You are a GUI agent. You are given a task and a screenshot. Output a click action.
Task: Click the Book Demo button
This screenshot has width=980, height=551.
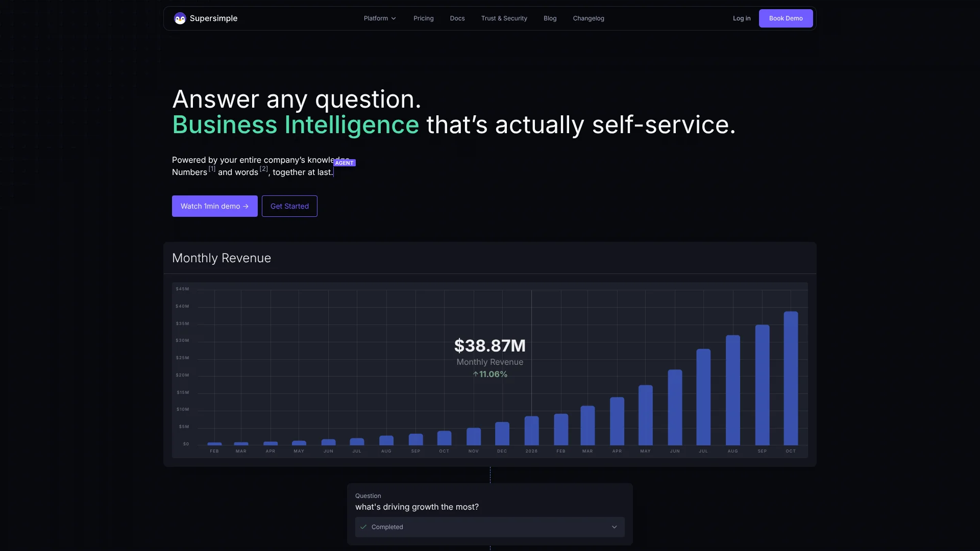(x=786, y=18)
